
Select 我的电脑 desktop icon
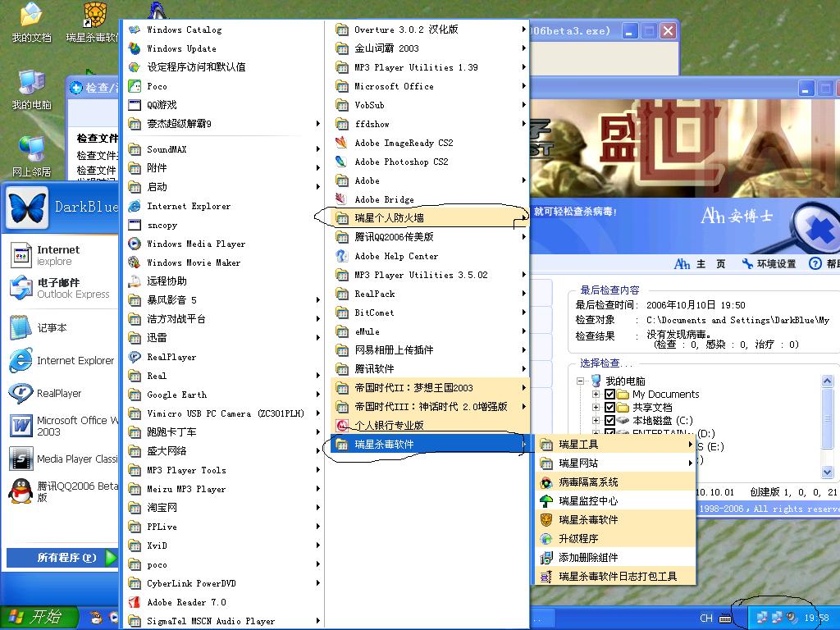tap(32, 90)
